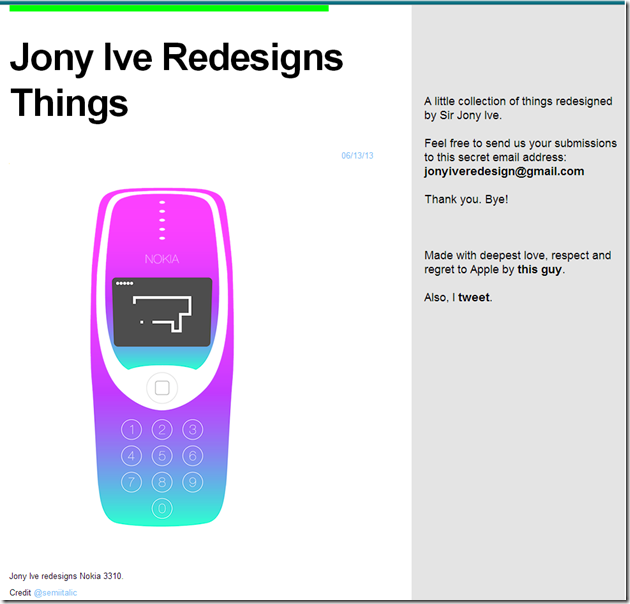Open the 'tweet' Twitter link
Image resolution: width=630 pixels, height=604 pixels.
pyautogui.click(x=474, y=297)
